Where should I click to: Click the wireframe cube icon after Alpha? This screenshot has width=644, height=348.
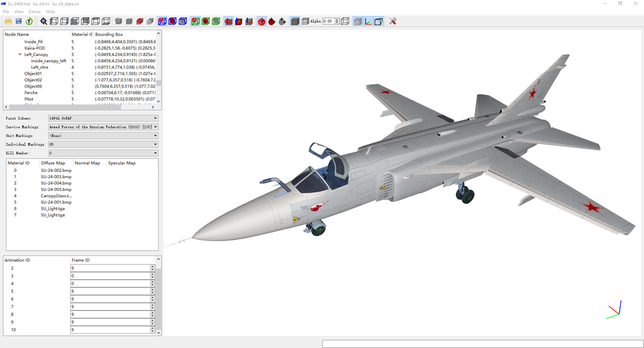345,21
